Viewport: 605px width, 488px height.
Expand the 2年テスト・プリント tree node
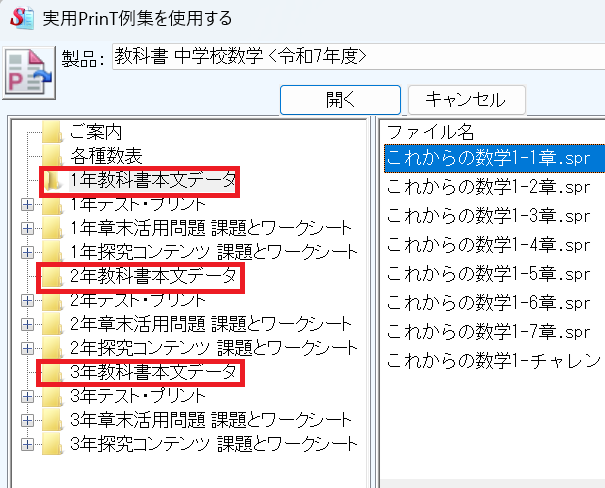click(x=27, y=301)
